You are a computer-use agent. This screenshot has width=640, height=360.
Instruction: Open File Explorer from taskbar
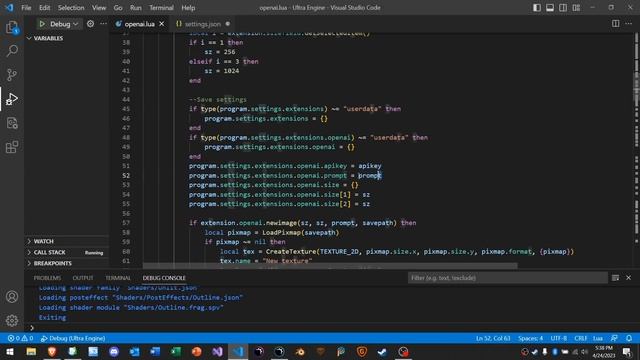pyautogui.click(x=31, y=352)
